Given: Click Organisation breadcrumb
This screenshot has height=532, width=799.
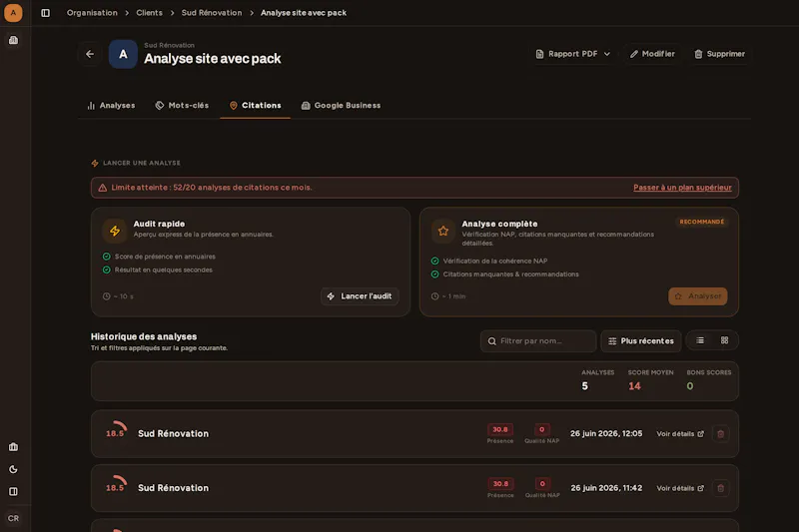Looking at the screenshot, I should click(92, 13).
